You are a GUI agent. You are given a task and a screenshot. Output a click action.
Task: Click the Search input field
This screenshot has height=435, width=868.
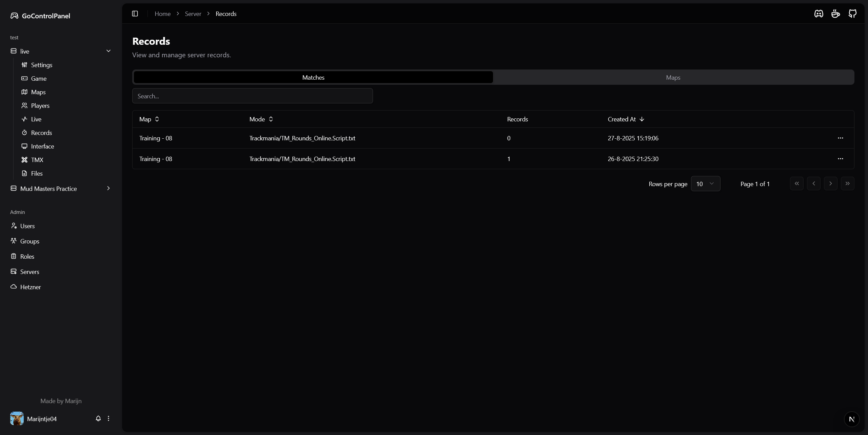[252, 96]
